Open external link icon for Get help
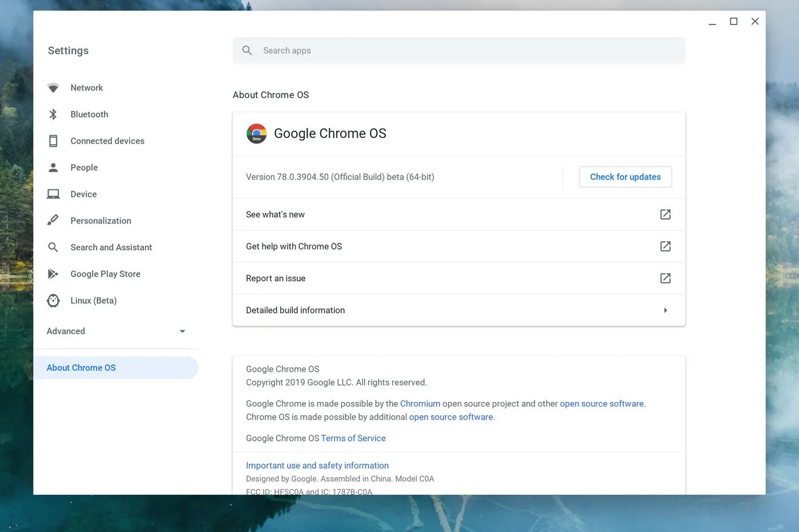 pyautogui.click(x=665, y=246)
